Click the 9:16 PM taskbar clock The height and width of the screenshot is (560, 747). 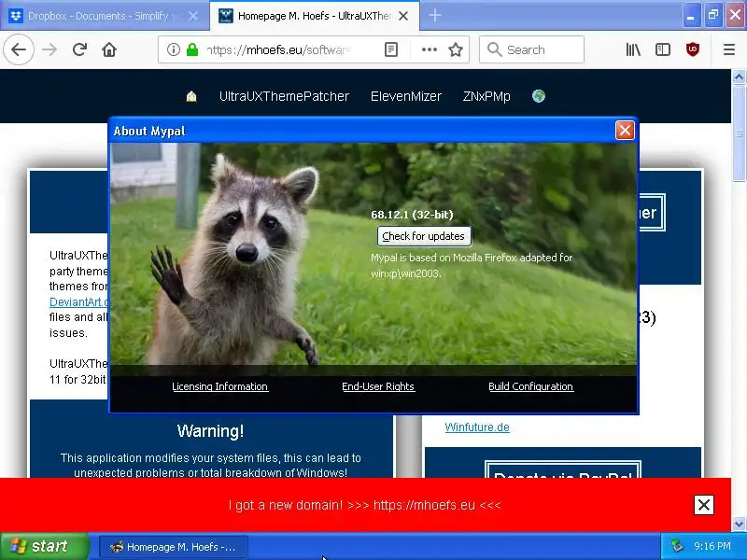(712, 546)
